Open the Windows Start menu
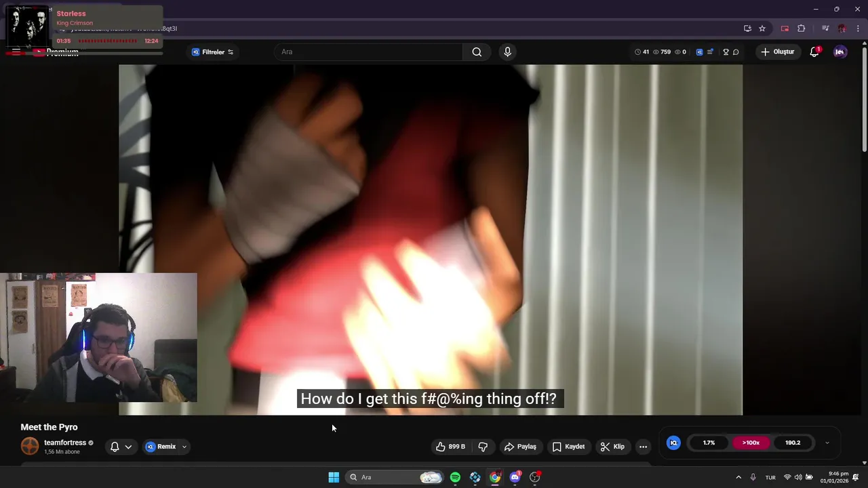Viewport: 868px width, 488px height. pyautogui.click(x=334, y=477)
